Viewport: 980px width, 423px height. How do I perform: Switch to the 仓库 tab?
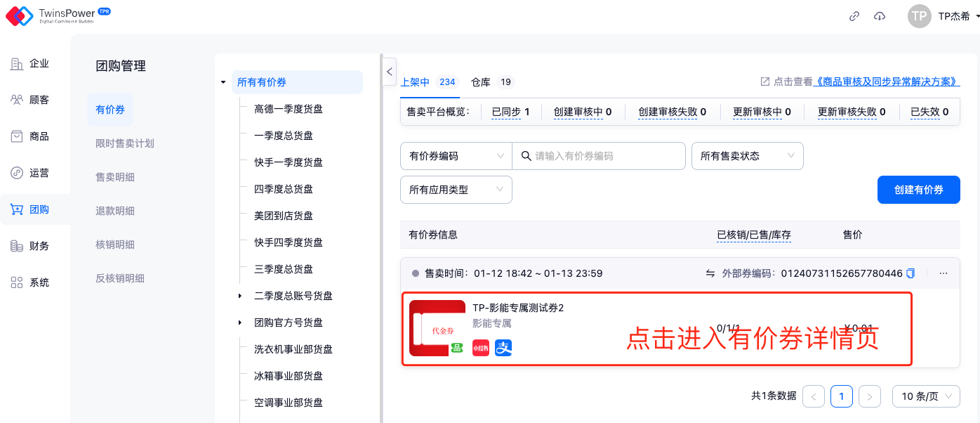point(481,82)
